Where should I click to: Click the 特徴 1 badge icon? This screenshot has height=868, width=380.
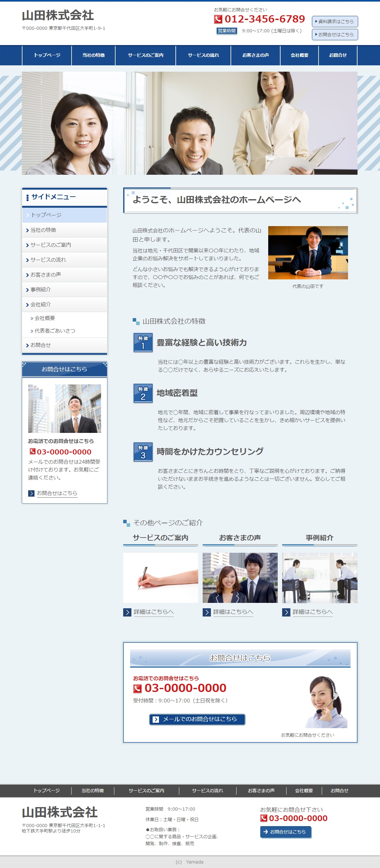coord(143,343)
